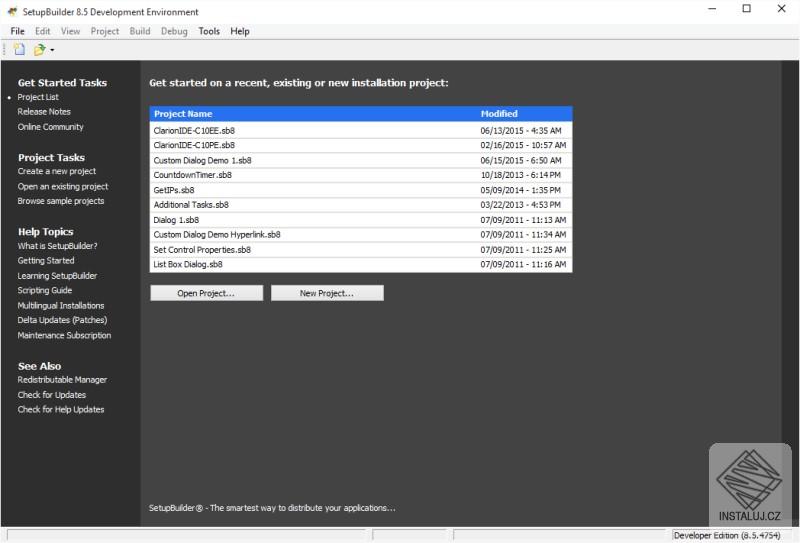
Task: Open the Debug menu
Action: click(174, 31)
